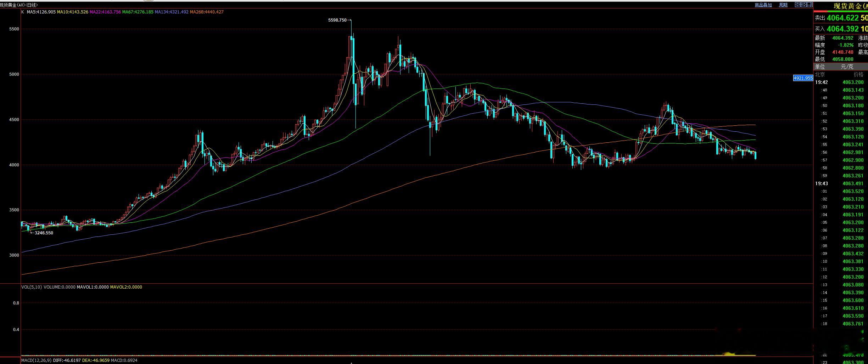Image resolution: width=868 pixels, height=364 pixels.
Task: Click the DIFF:-46.6197 value
Action: pos(67,360)
